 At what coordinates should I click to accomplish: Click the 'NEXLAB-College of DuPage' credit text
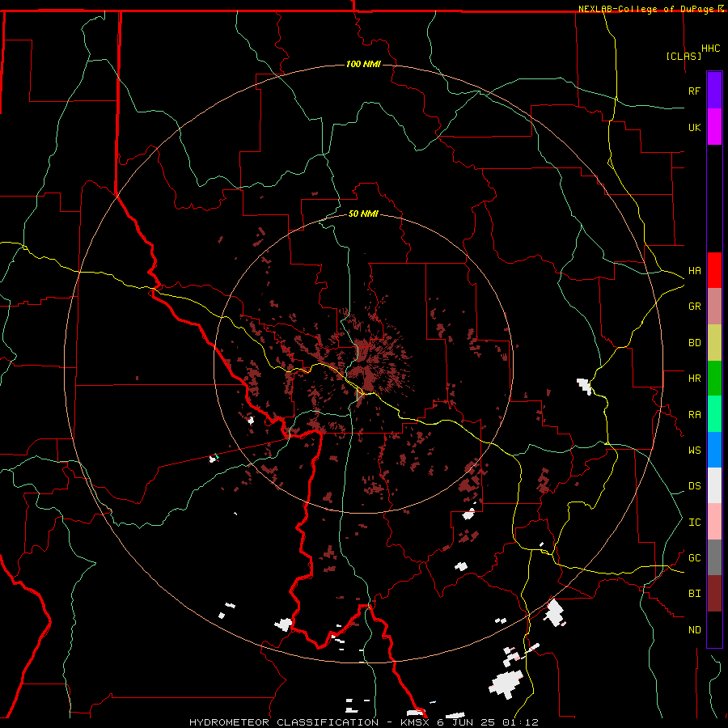[645, 9]
